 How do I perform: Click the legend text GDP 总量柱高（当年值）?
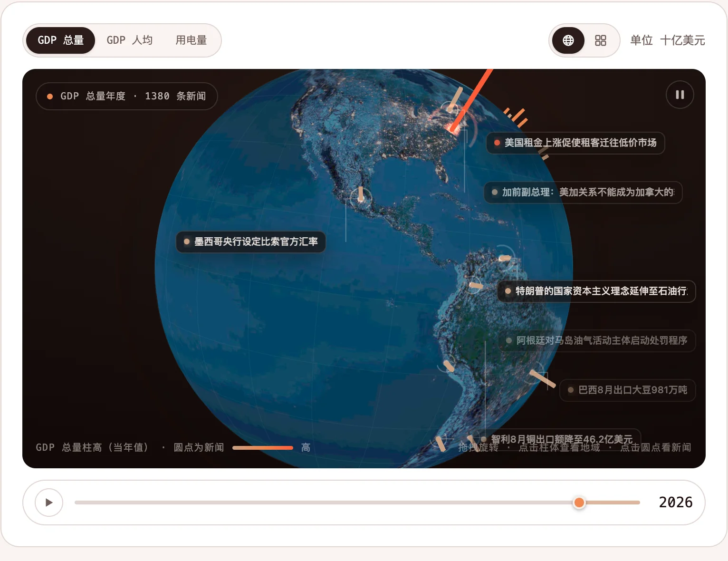pyautogui.click(x=93, y=448)
